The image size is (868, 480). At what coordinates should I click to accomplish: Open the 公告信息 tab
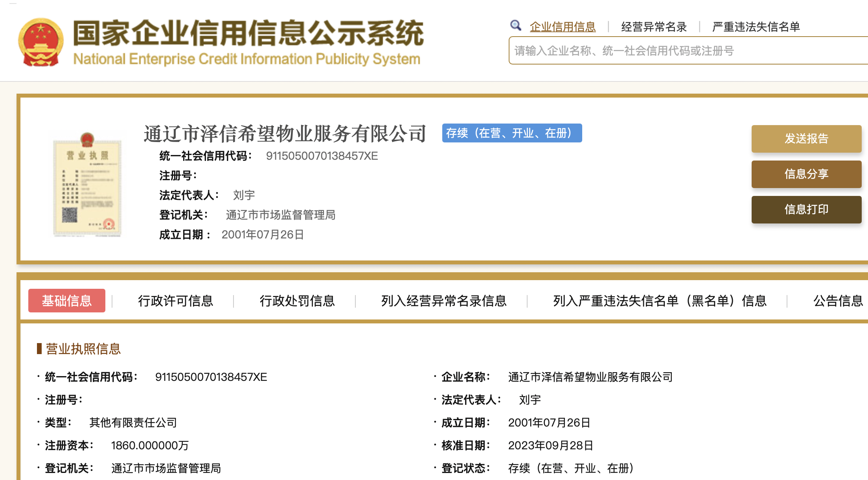tap(838, 301)
